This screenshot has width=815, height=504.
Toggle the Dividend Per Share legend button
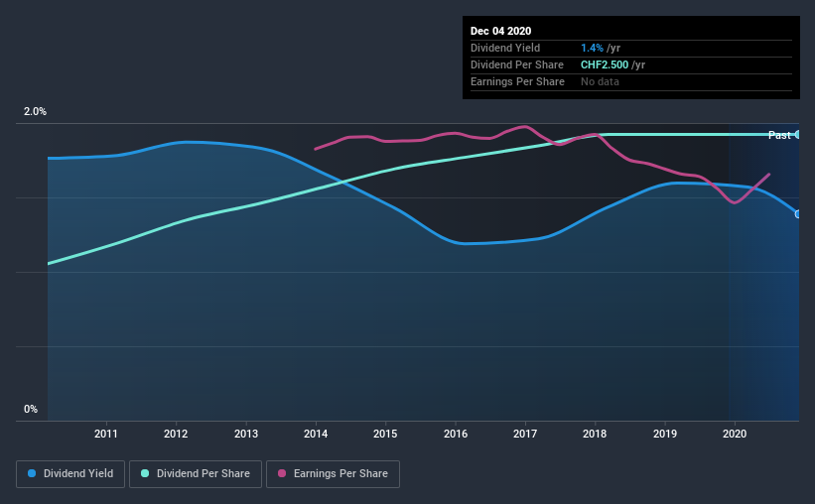point(196,474)
